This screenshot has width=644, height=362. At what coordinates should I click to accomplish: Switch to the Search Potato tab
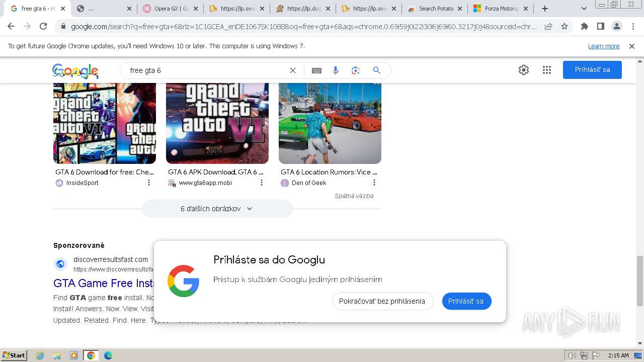[x=435, y=9]
